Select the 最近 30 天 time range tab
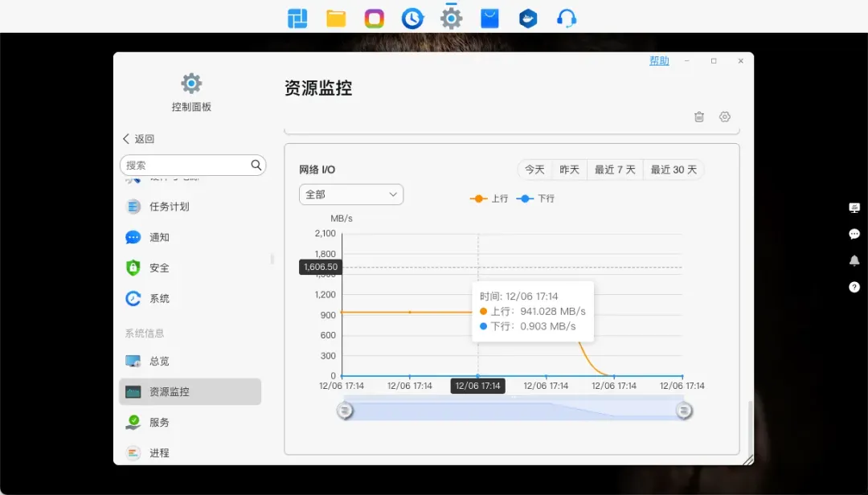Image resolution: width=868 pixels, height=495 pixels. pyautogui.click(x=674, y=170)
